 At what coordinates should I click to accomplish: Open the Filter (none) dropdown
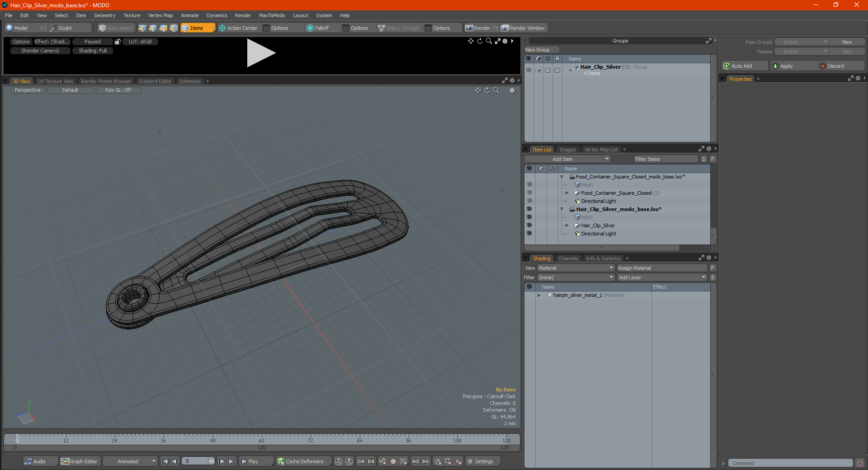tap(576, 277)
